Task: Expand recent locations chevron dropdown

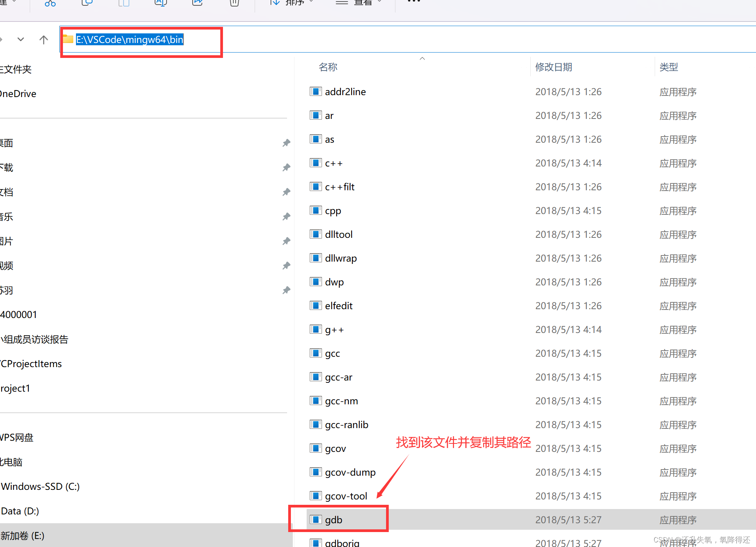Action: pos(21,40)
